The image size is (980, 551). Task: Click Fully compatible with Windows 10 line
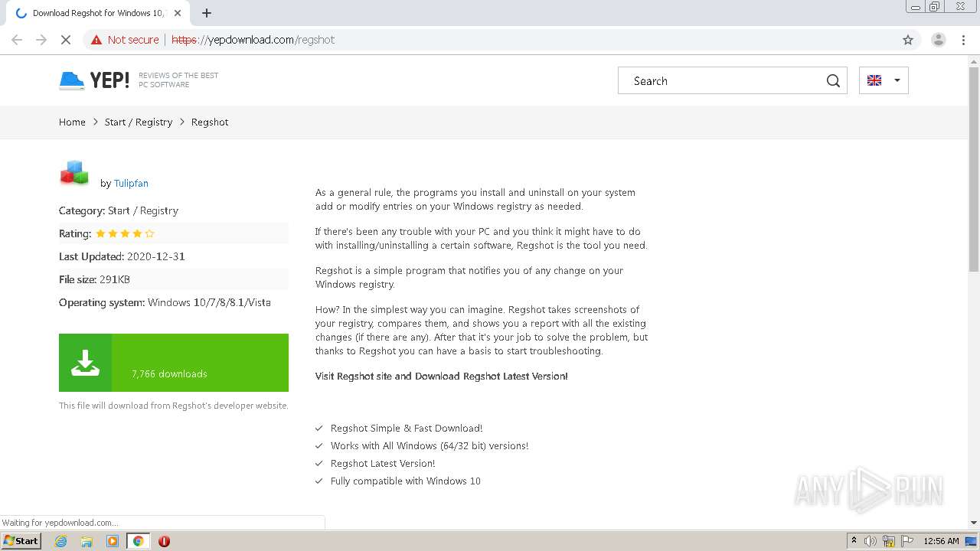[x=406, y=481]
